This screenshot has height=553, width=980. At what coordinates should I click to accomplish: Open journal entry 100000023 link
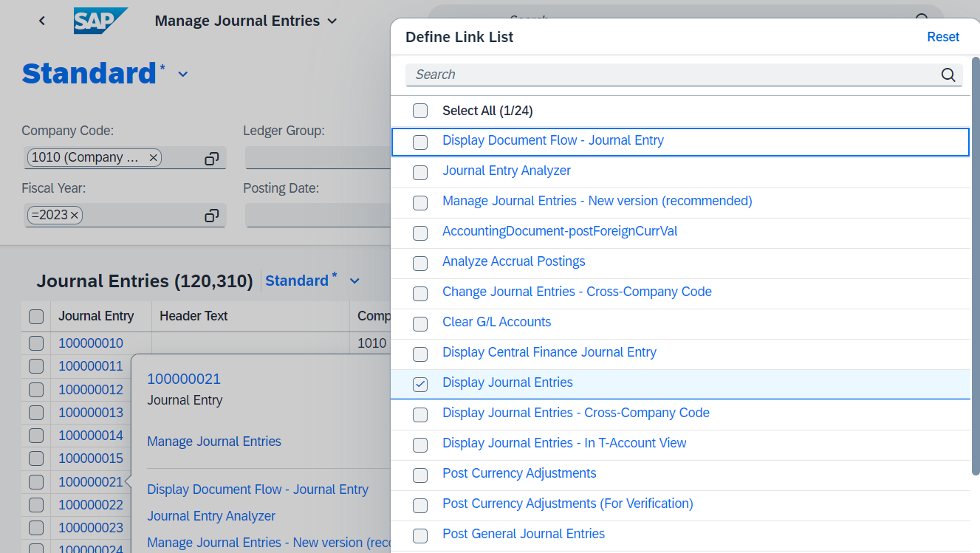click(x=91, y=528)
